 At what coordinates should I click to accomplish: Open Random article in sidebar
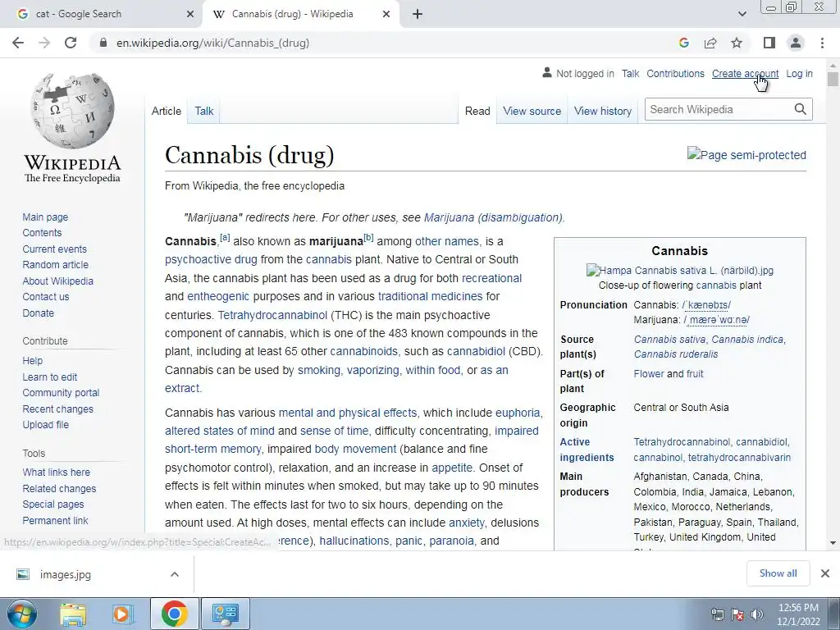(55, 265)
